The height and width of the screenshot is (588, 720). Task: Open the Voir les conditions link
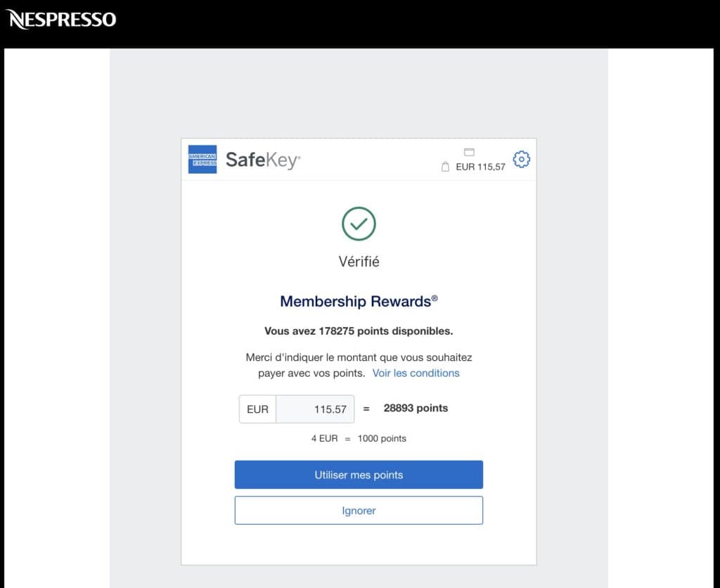pos(416,373)
